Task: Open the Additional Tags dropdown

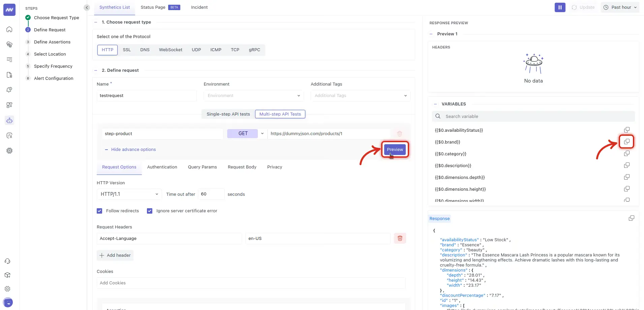Action: [x=361, y=96]
